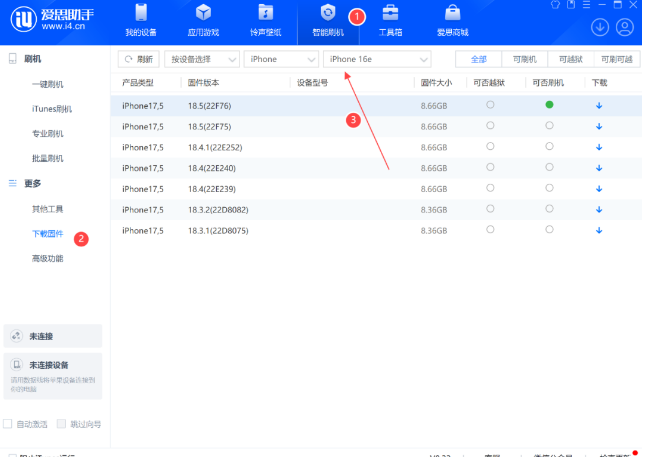The height and width of the screenshot is (457, 646).
Task: Open iTunes刷机 in sidebar
Action: click(52, 109)
